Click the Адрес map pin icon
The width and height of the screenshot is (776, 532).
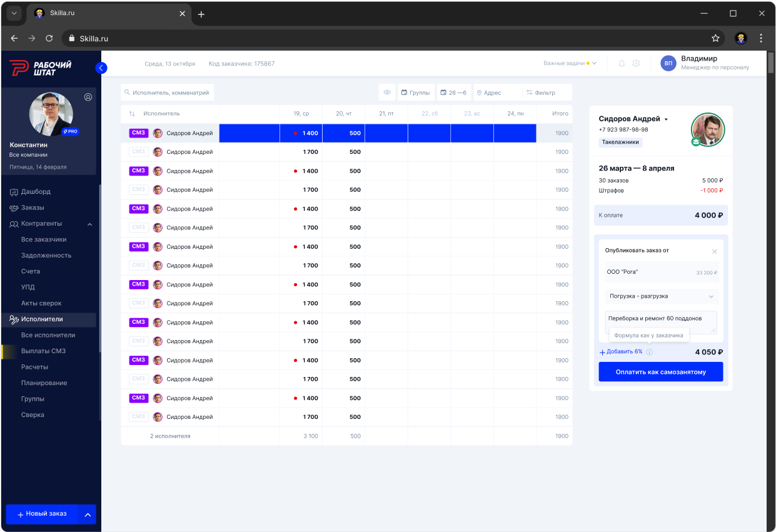click(x=479, y=92)
